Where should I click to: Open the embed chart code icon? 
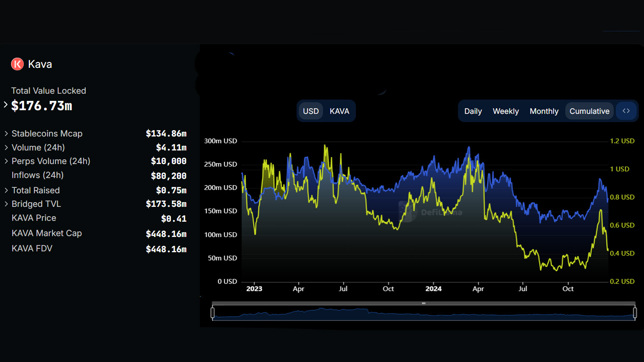point(626,111)
